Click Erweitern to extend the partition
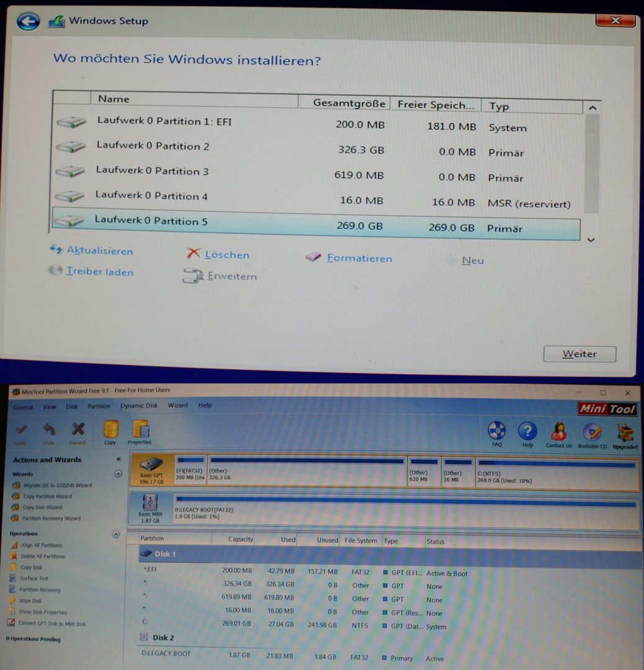Image resolution: width=644 pixels, height=670 pixels. pyautogui.click(x=220, y=276)
